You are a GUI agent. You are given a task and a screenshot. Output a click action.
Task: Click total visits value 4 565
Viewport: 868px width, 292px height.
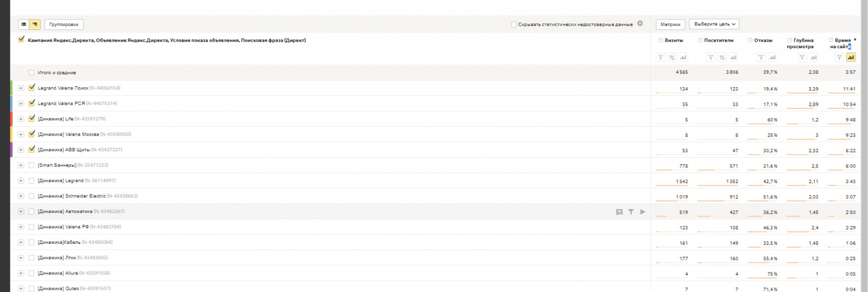point(681,72)
